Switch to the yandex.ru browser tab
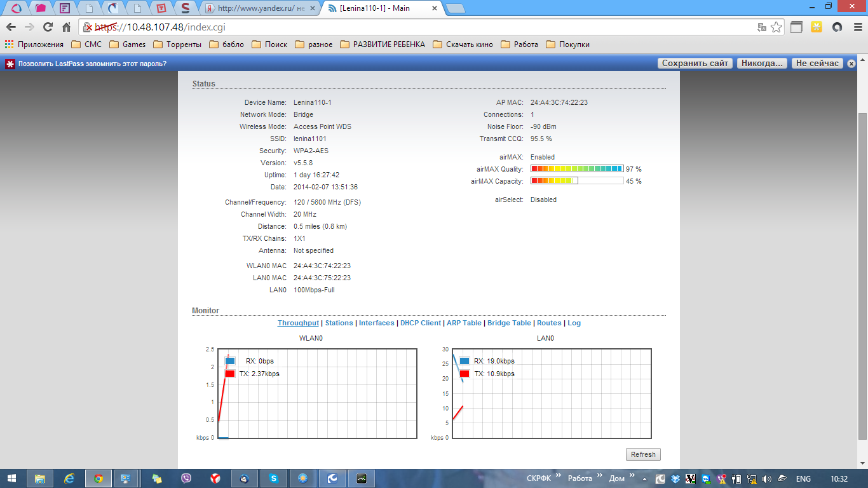The height and width of the screenshot is (488, 868). coord(259,9)
